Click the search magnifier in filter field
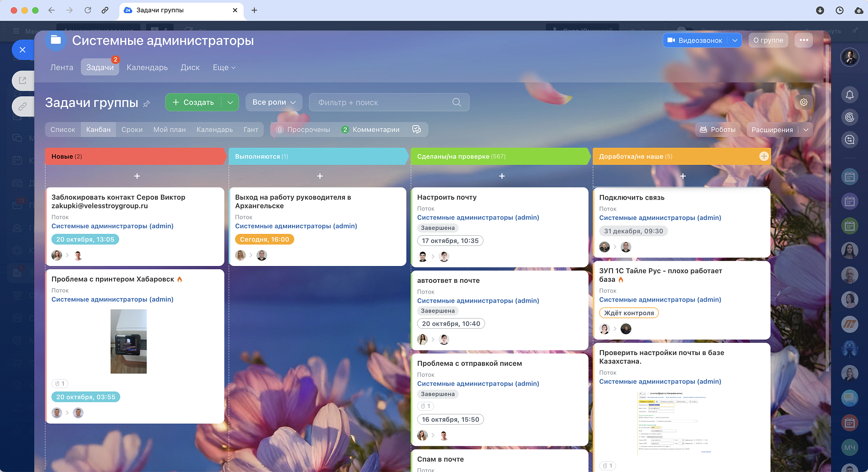 click(x=457, y=103)
